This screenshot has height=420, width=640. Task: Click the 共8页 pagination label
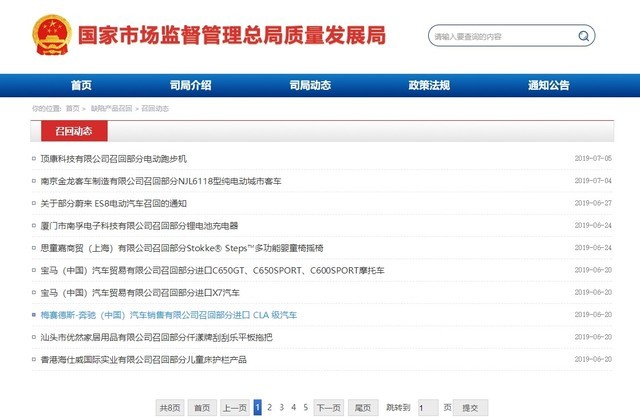click(x=170, y=407)
